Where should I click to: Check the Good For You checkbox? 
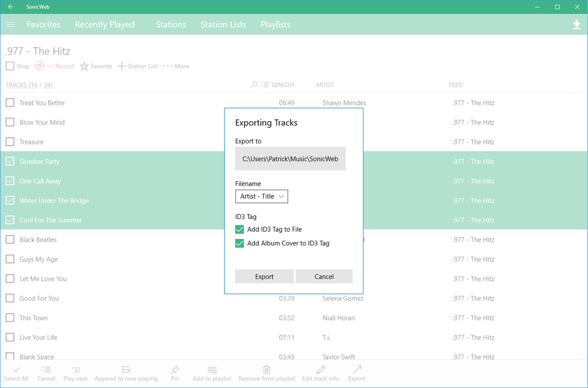[x=10, y=298]
